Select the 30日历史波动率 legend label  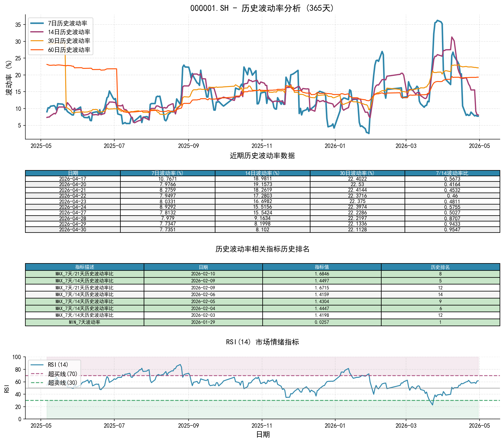point(69,41)
